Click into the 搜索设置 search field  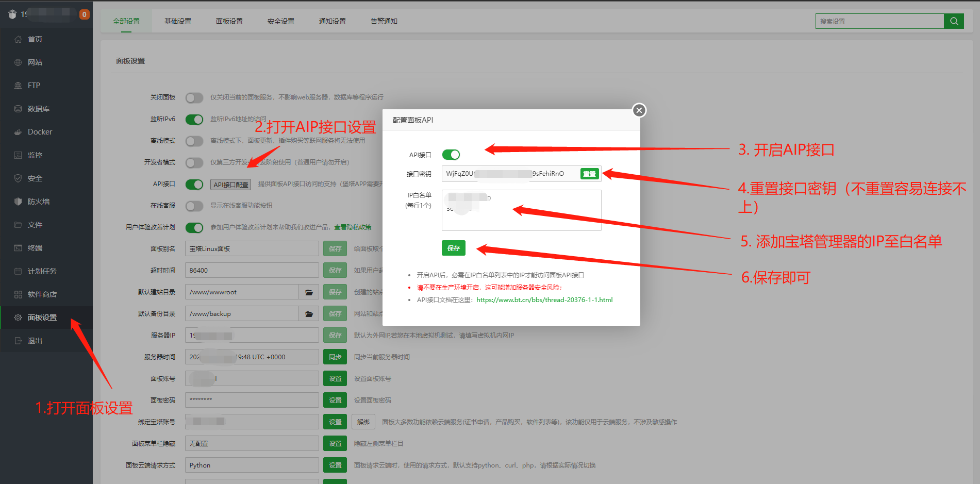pos(879,21)
